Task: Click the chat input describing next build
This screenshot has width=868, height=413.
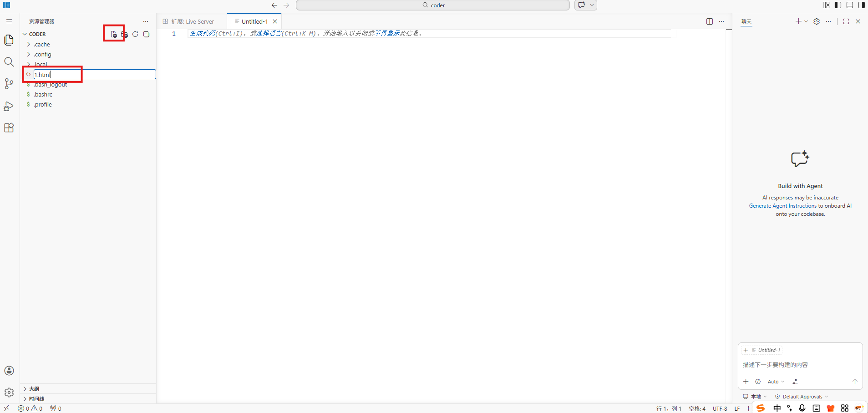Action: [800, 365]
